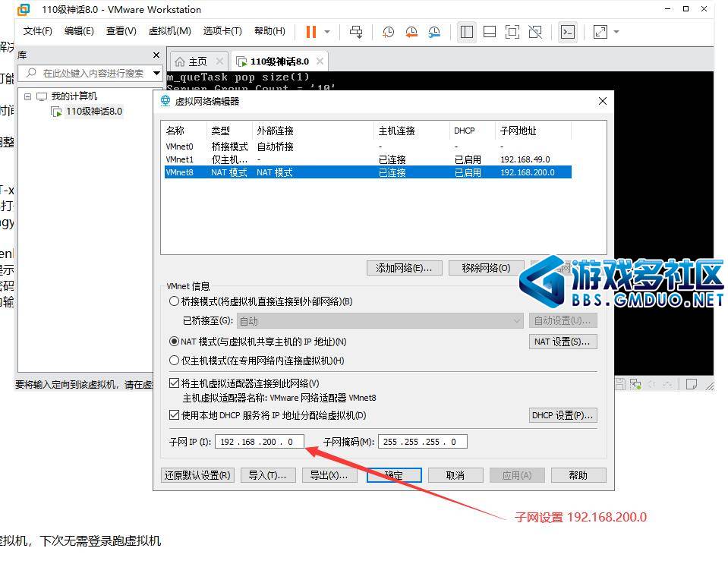Open the stretch display dropdown arrow
Viewport: 728px width, 564px height.
tap(616, 32)
